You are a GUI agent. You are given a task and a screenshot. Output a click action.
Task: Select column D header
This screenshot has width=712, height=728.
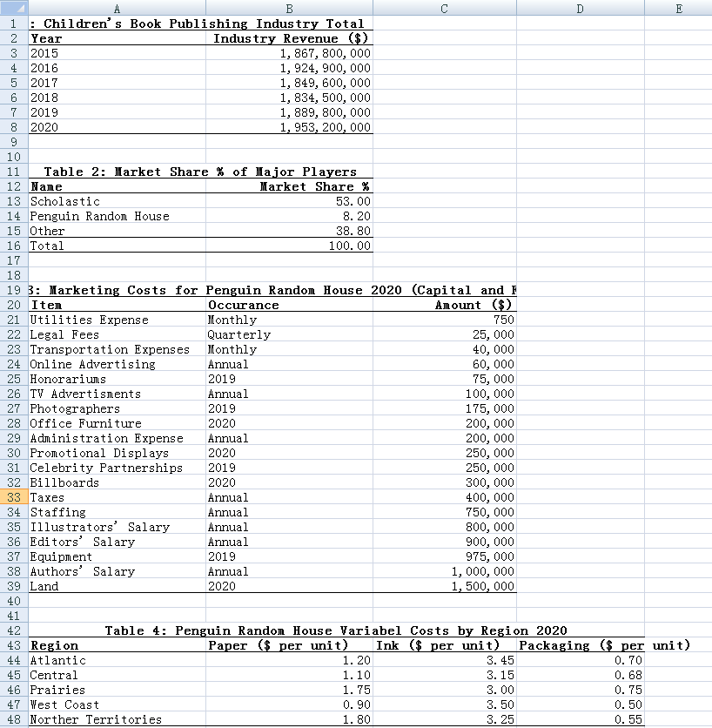click(580, 8)
